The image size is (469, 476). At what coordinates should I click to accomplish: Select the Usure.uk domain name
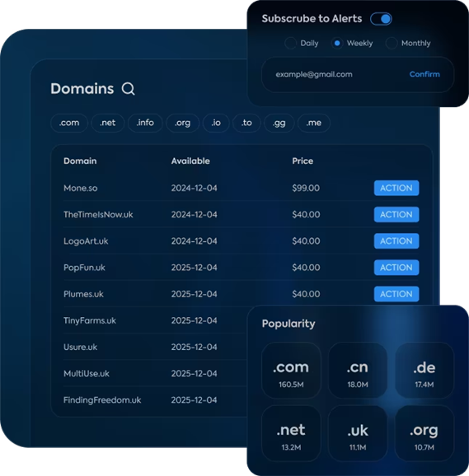pyautogui.click(x=80, y=347)
